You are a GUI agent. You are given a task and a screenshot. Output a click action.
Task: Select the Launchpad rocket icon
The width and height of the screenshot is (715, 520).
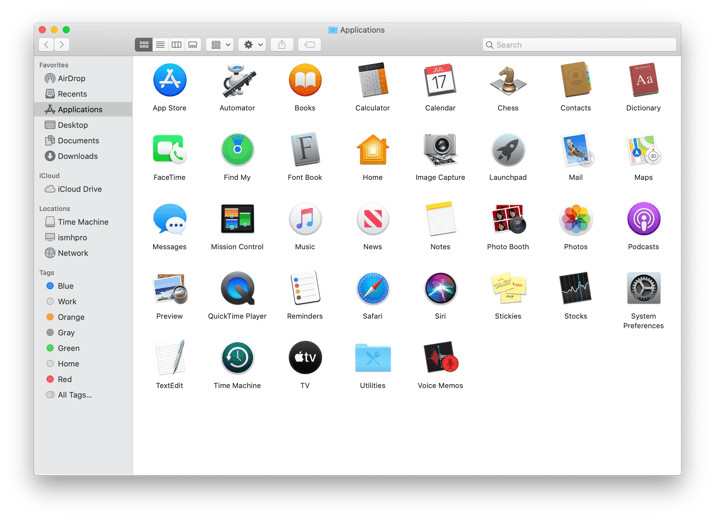(x=508, y=150)
